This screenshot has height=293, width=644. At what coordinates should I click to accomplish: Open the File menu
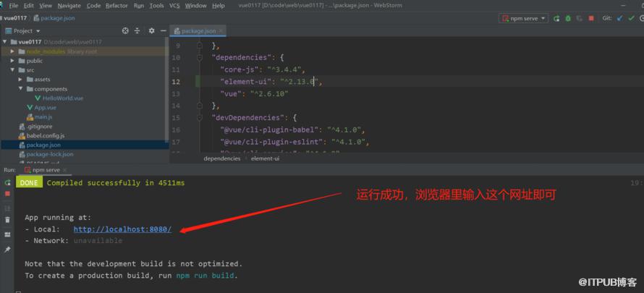[14, 6]
